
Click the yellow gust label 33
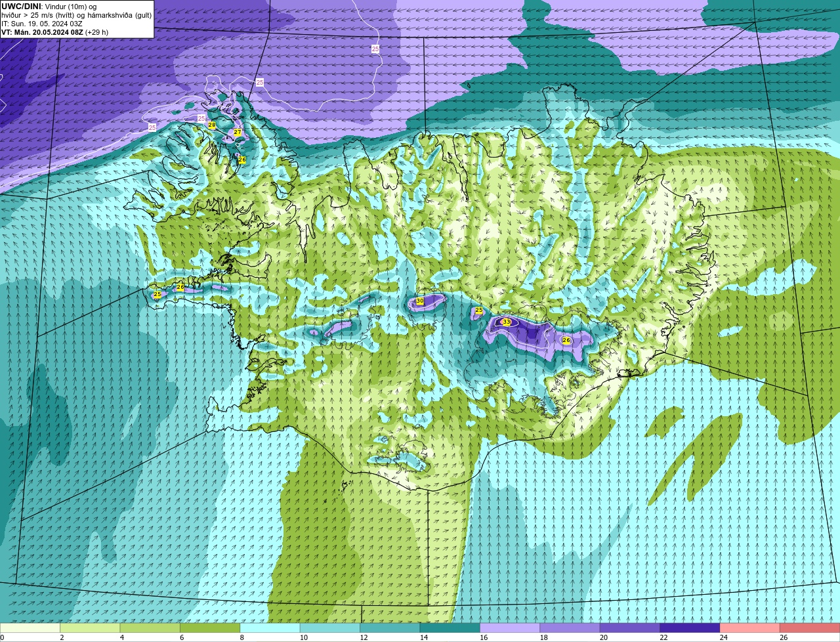click(x=507, y=322)
